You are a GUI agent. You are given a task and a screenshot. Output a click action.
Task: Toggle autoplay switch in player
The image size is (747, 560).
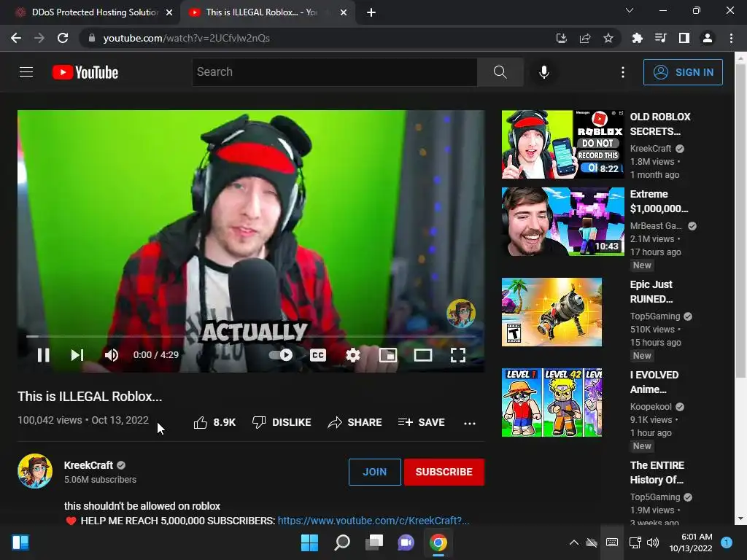pos(281,355)
